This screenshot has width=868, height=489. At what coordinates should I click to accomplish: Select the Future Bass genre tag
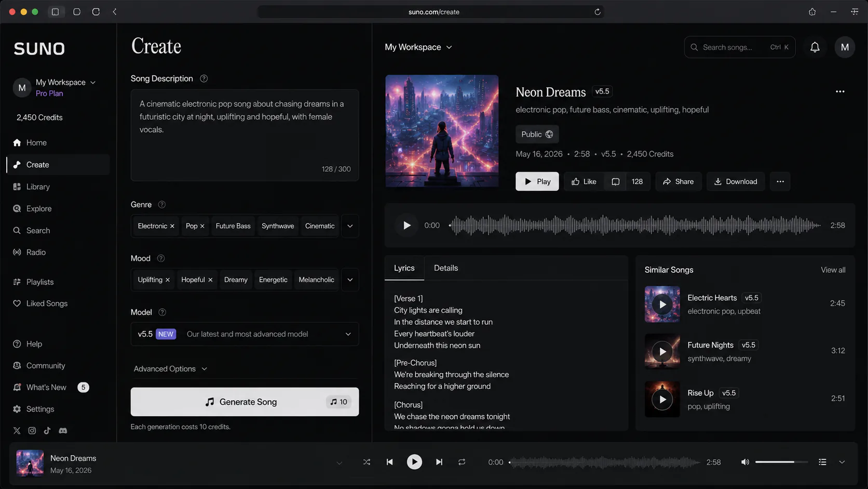pyautogui.click(x=233, y=226)
